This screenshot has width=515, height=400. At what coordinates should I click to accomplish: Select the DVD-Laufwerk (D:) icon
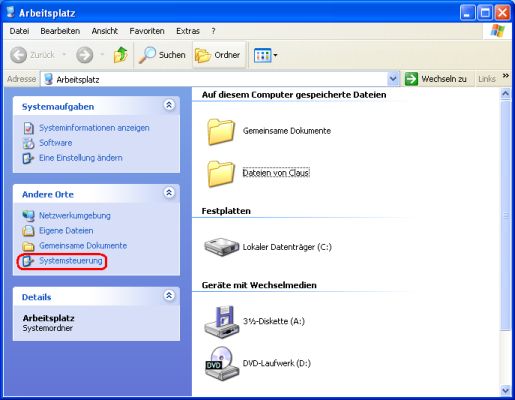coord(222,363)
